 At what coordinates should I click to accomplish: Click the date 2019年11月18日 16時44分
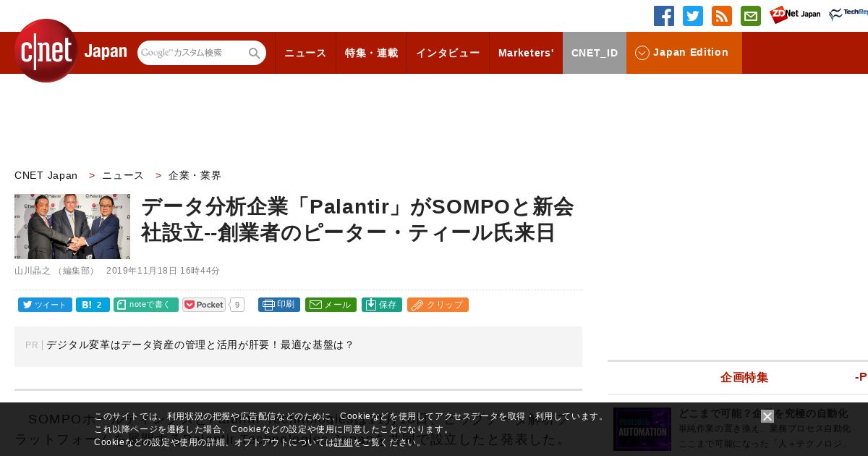coord(163,271)
